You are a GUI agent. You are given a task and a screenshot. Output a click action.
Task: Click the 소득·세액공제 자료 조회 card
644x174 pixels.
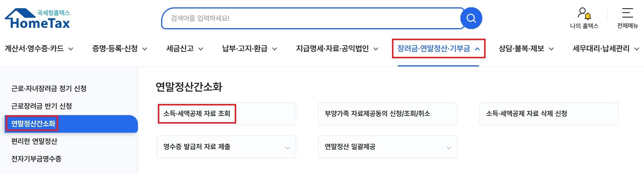[197, 114]
